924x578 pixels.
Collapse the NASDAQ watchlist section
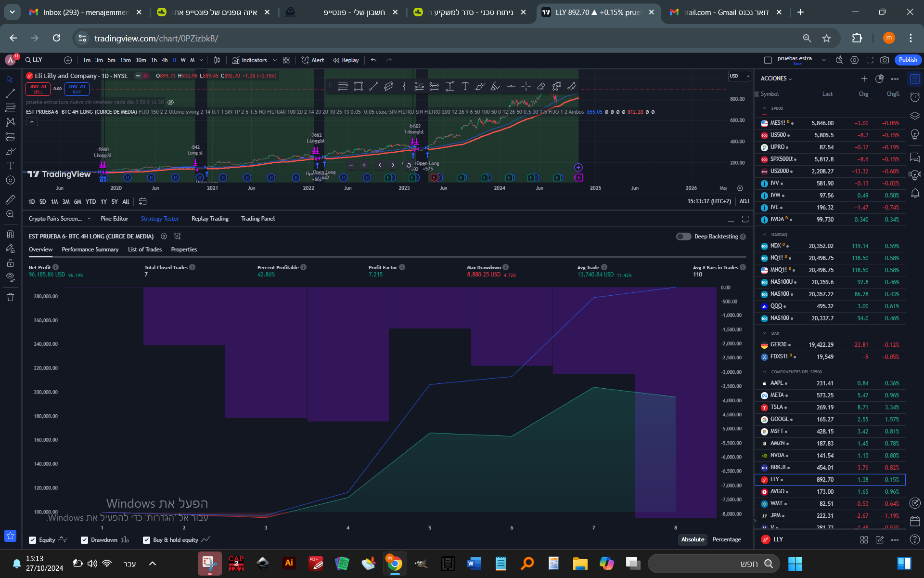(764, 235)
